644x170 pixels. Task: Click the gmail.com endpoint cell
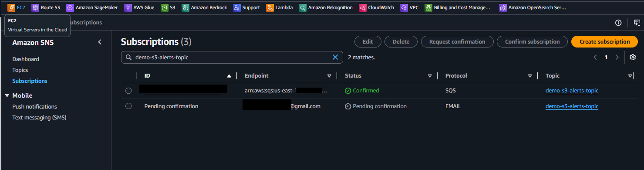tap(282, 106)
